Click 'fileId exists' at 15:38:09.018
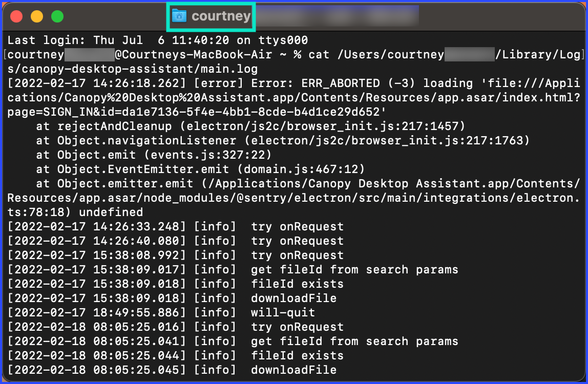This screenshot has height=384, width=588. [x=297, y=284]
